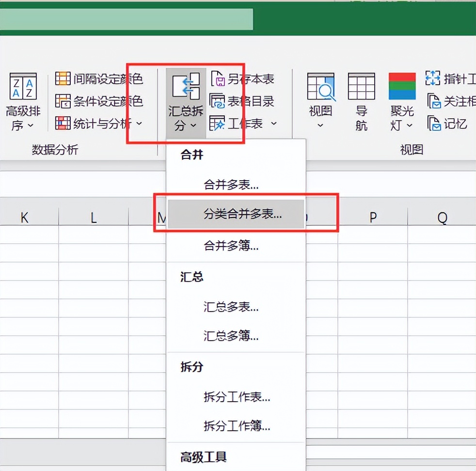This screenshot has height=471, width=476.
Task: Click the 间隔设定颜色 icon
Action: click(63, 78)
